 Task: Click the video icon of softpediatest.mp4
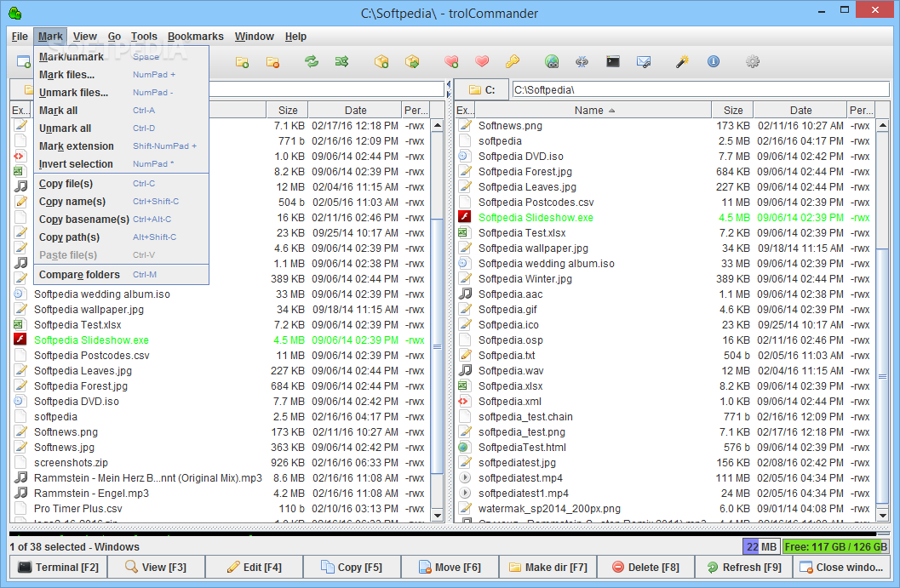(464, 477)
